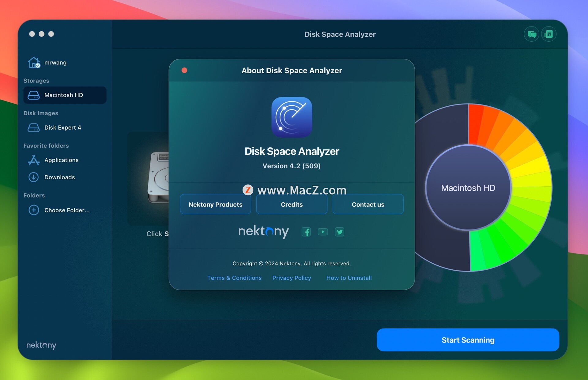Open Nektony Facebook page icon
The image size is (588, 380).
[x=306, y=232]
